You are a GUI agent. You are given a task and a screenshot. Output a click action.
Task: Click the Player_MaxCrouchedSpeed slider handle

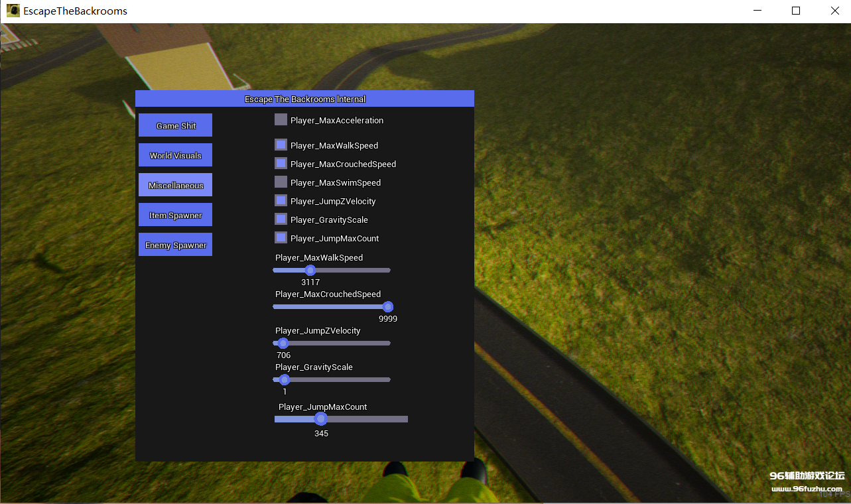(388, 306)
